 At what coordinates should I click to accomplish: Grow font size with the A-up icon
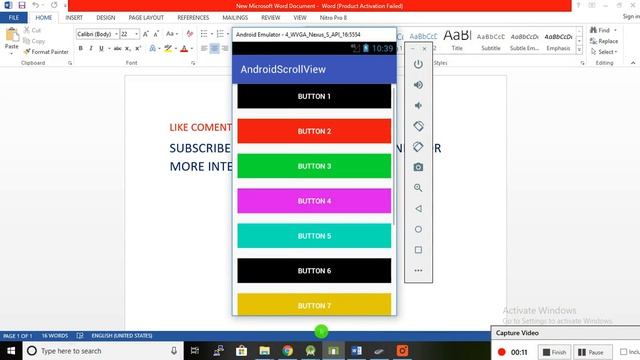(146, 34)
